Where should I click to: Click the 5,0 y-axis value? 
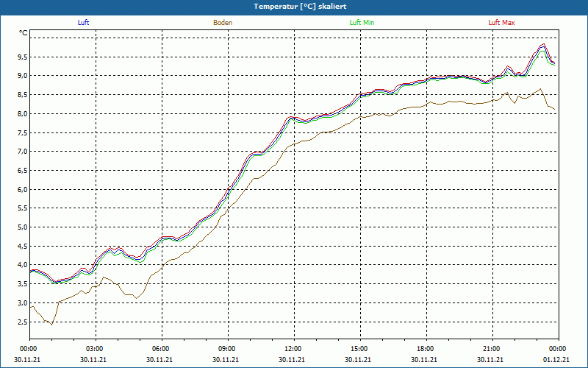click(x=23, y=227)
